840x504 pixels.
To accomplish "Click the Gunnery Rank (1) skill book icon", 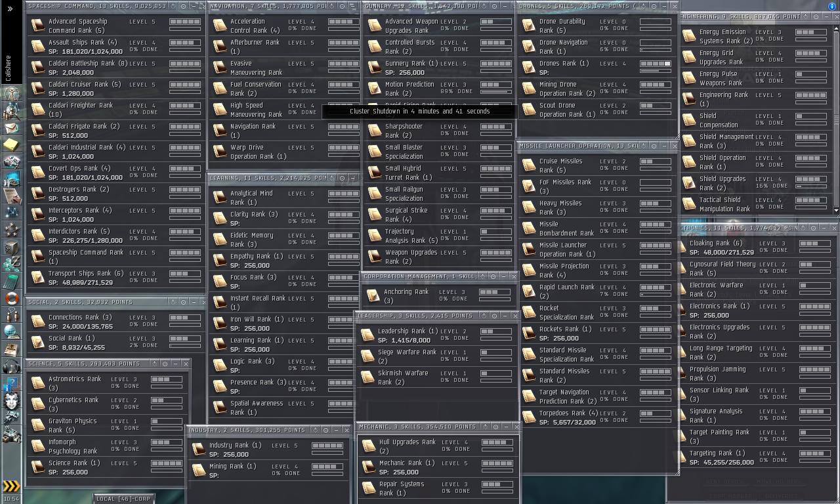I will (x=375, y=68).
